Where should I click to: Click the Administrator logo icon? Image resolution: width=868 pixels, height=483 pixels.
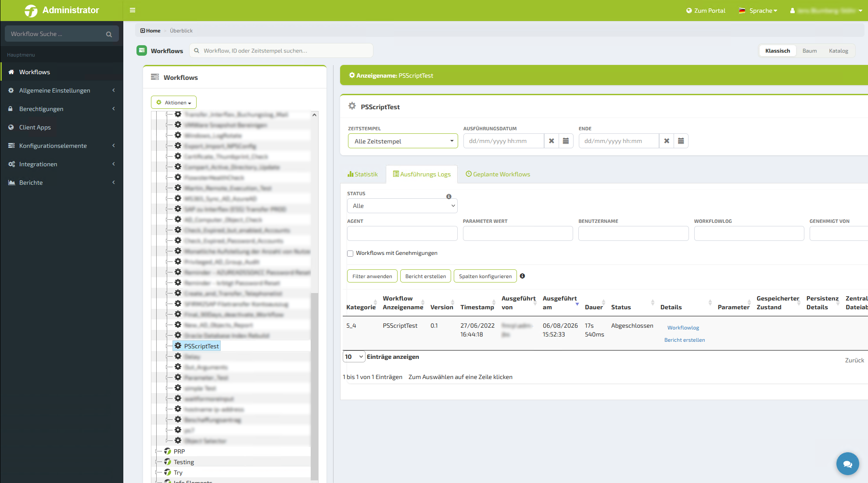pos(31,11)
